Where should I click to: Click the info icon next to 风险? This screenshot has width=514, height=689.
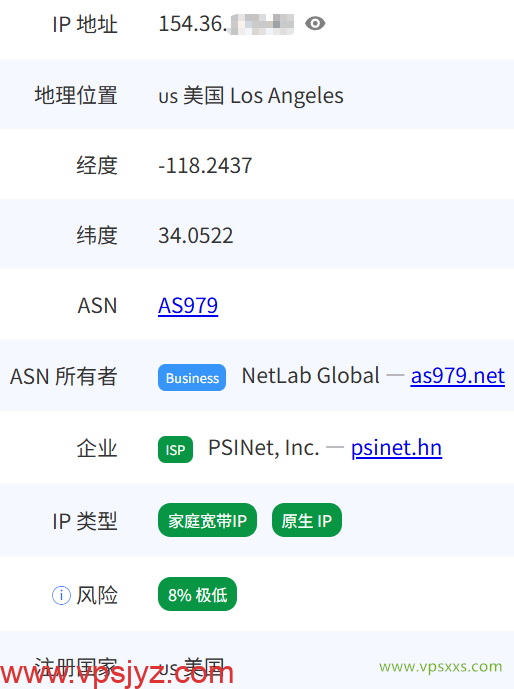61,595
